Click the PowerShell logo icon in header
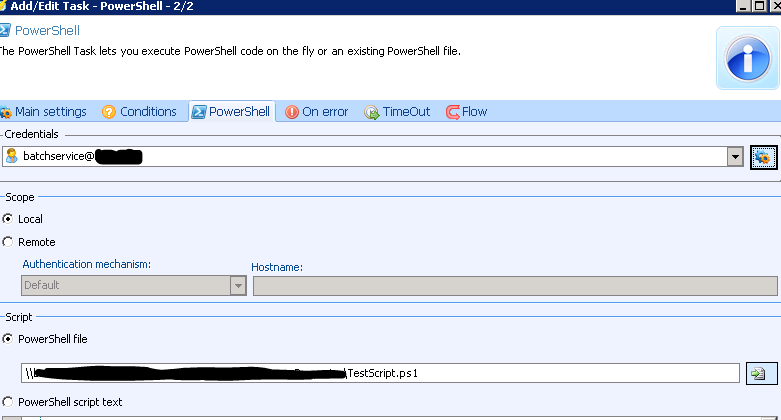This screenshot has width=781, height=420. coord(5,30)
